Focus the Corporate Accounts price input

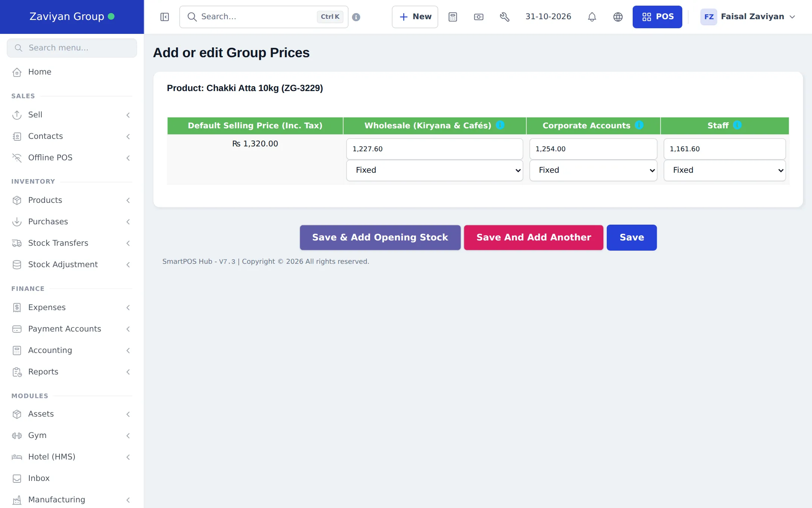coord(593,149)
